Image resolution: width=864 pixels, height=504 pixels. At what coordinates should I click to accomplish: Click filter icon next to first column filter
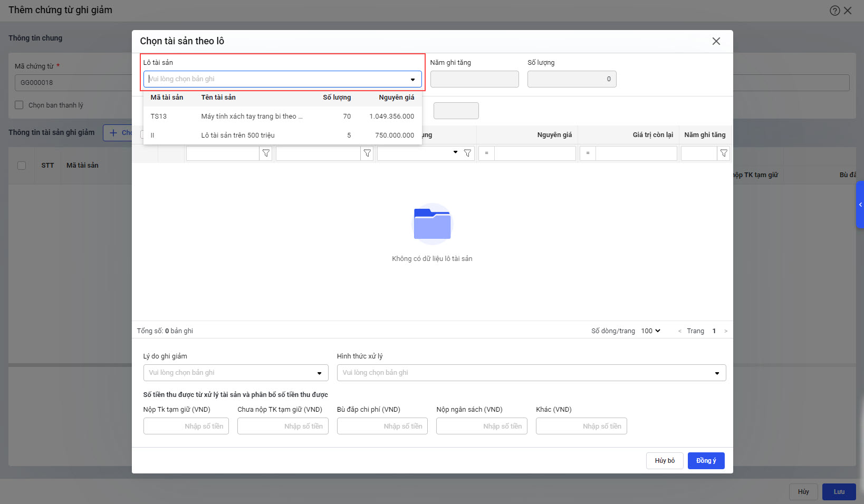coord(266,153)
